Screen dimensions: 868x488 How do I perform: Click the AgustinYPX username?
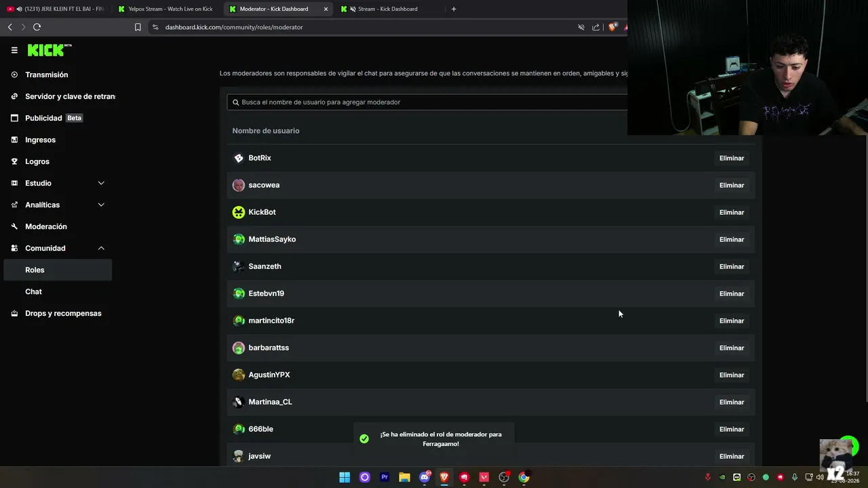tap(269, 375)
